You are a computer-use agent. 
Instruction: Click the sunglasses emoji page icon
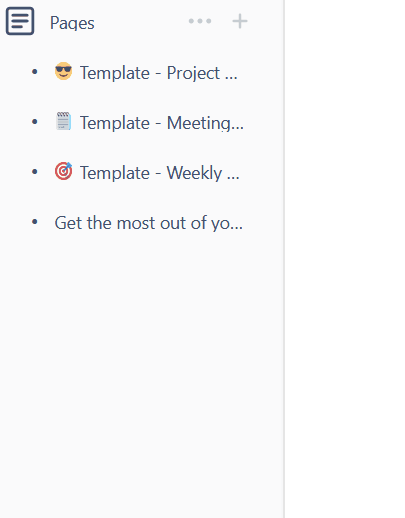click(63, 71)
